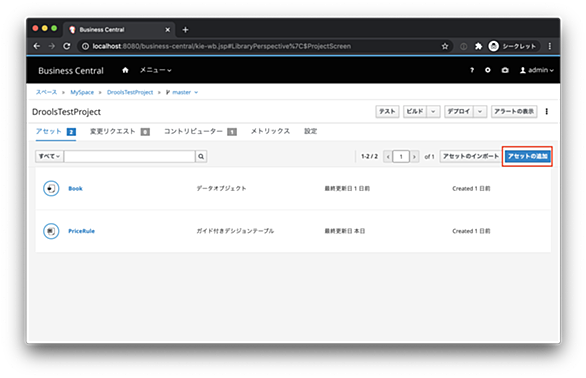Click the browser address bar URL
This screenshot has width=586, height=378.
click(222, 46)
